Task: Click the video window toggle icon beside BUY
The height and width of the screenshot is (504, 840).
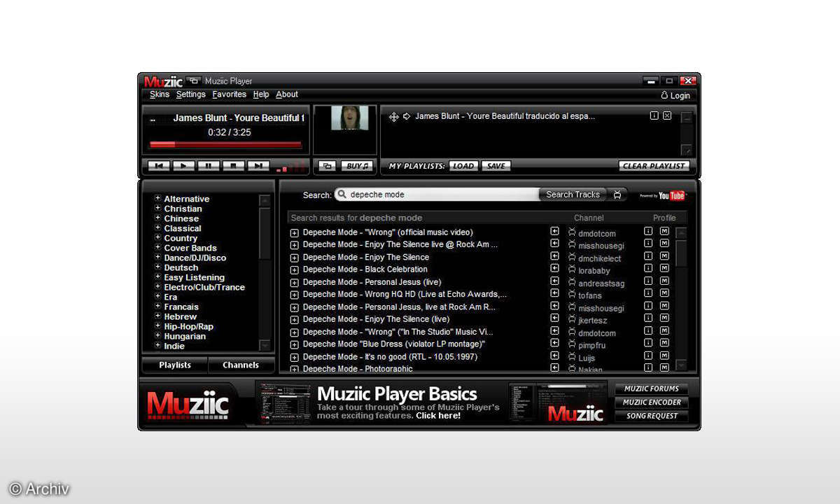Action: (327, 166)
